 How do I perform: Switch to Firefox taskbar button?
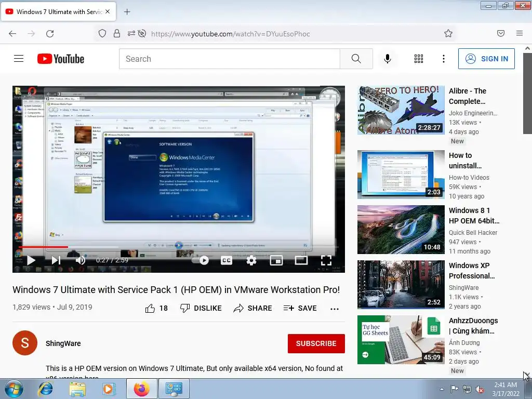point(141,389)
